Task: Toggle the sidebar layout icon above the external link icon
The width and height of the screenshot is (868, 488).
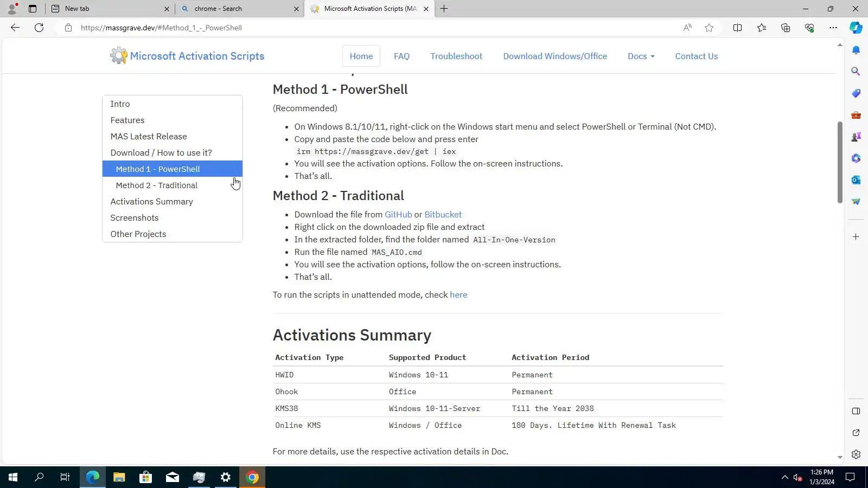Action: (x=856, y=411)
